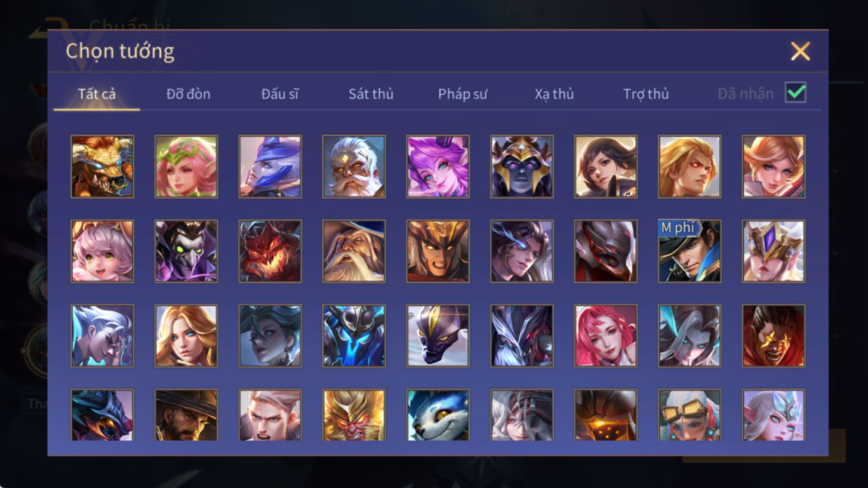Pick the white-bearded old man hero
The image size is (868, 488).
[354, 167]
